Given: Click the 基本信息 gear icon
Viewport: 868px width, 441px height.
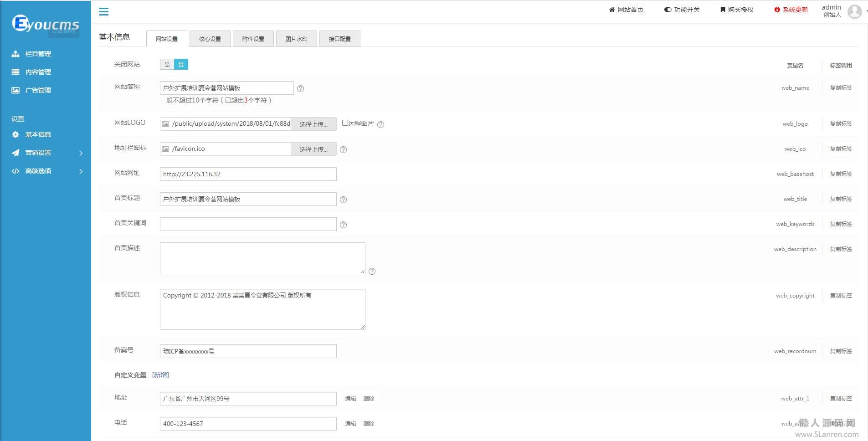Looking at the screenshot, I should point(15,134).
